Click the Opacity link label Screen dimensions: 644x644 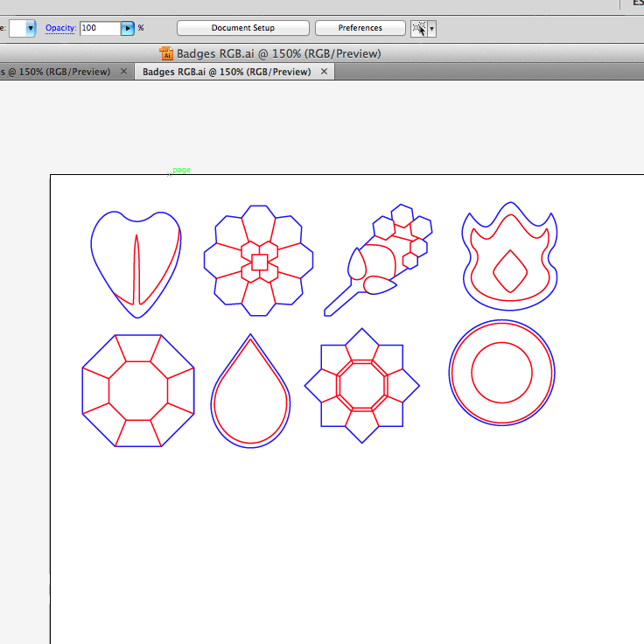click(60, 28)
